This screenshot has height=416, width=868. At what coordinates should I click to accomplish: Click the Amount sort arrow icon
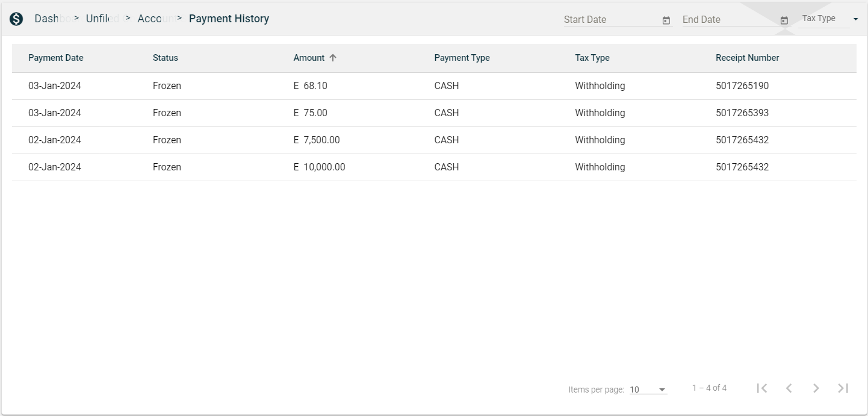333,58
